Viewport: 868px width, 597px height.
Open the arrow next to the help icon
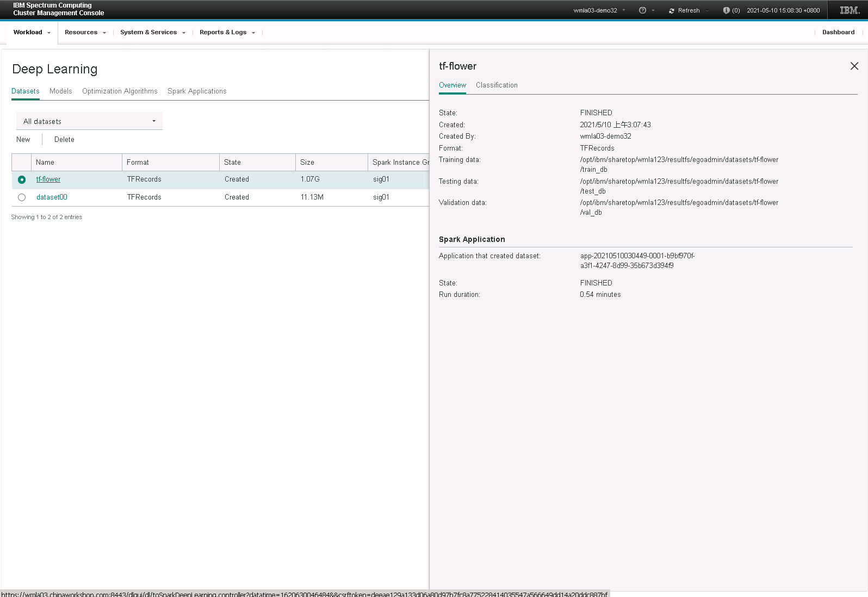(653, 10)
